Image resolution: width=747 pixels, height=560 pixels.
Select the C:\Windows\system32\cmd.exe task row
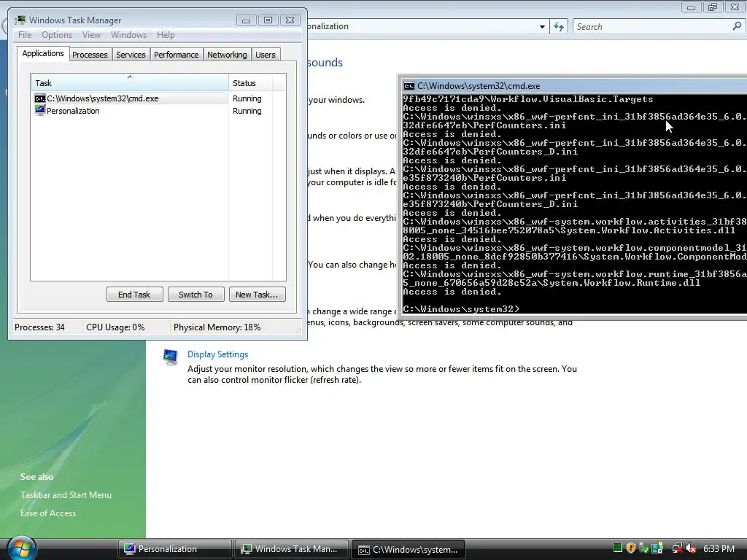click(x=130, y=98)
